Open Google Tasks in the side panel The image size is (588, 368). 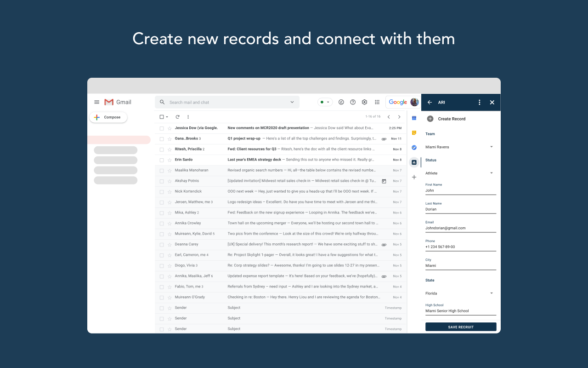pos(414,147)
